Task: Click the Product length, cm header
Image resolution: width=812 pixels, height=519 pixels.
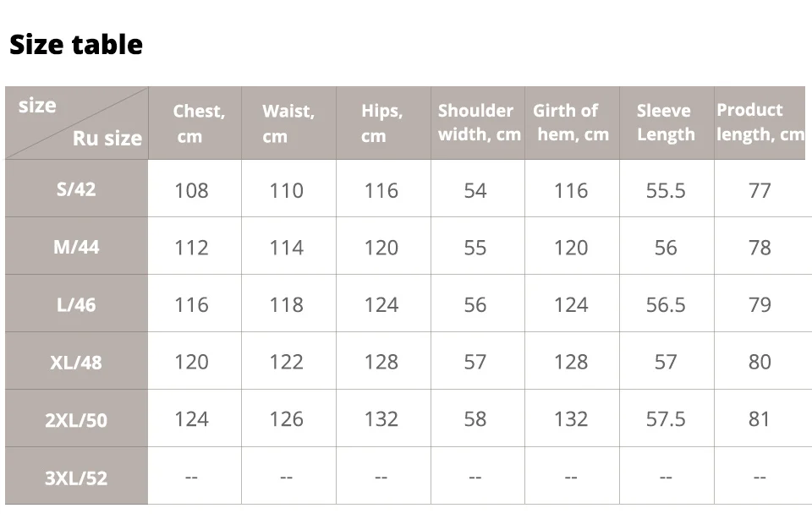Action: (760, 123)
